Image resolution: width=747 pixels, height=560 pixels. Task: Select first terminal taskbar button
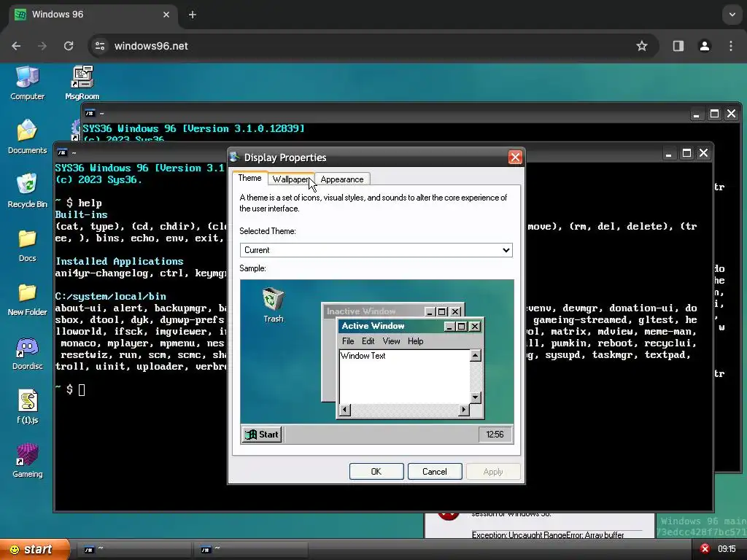click(136, 550)
